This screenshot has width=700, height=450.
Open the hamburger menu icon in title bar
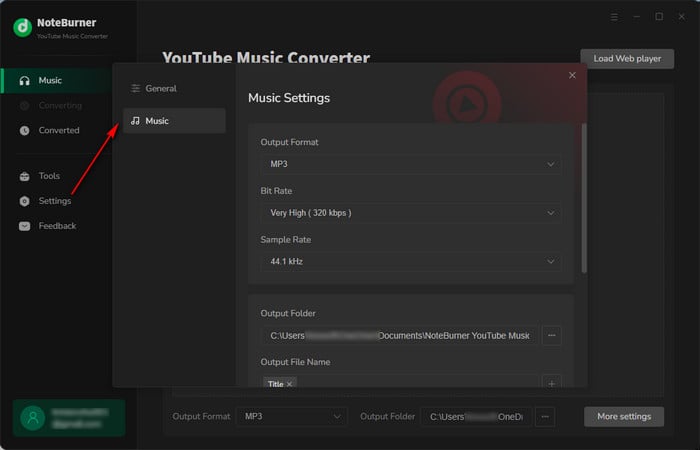coord(614,17)
